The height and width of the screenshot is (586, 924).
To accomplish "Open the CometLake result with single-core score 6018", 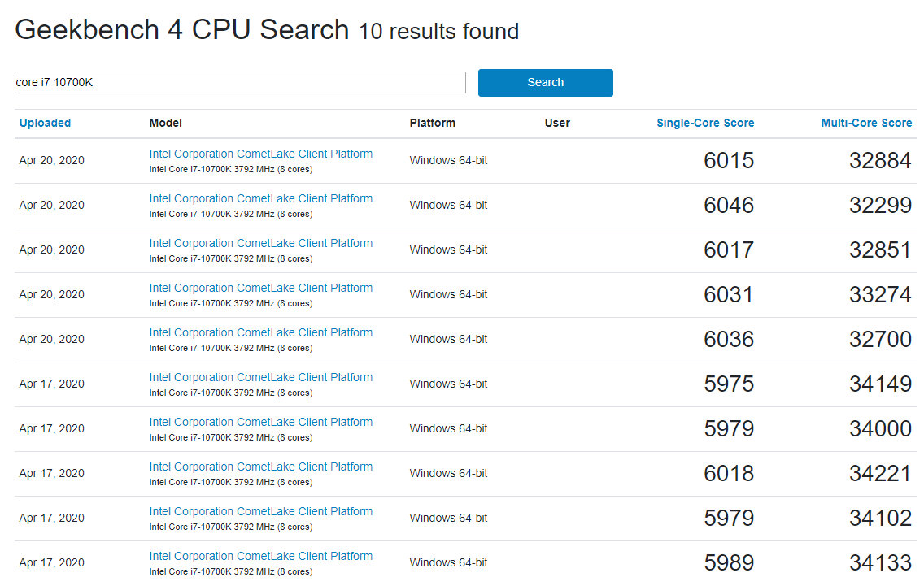I will pyautogui.click(x=260, y=467).
